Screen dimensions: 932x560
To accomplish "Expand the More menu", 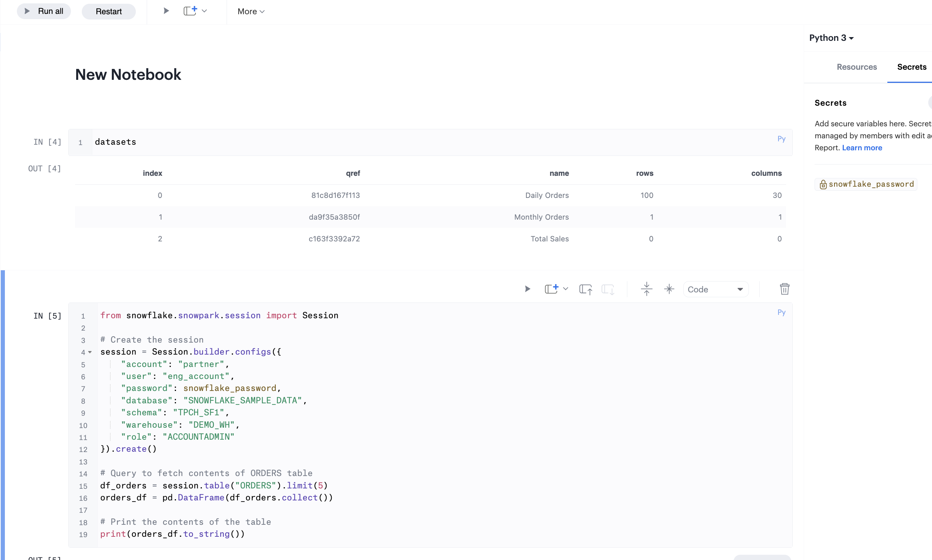I will pos(251,11).
